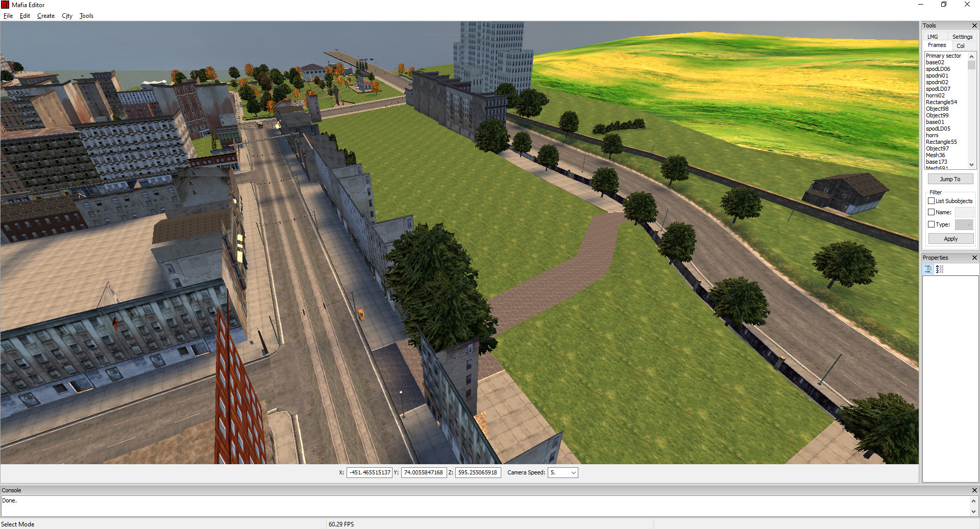Select base02 in the frames list

click(935, 62)
